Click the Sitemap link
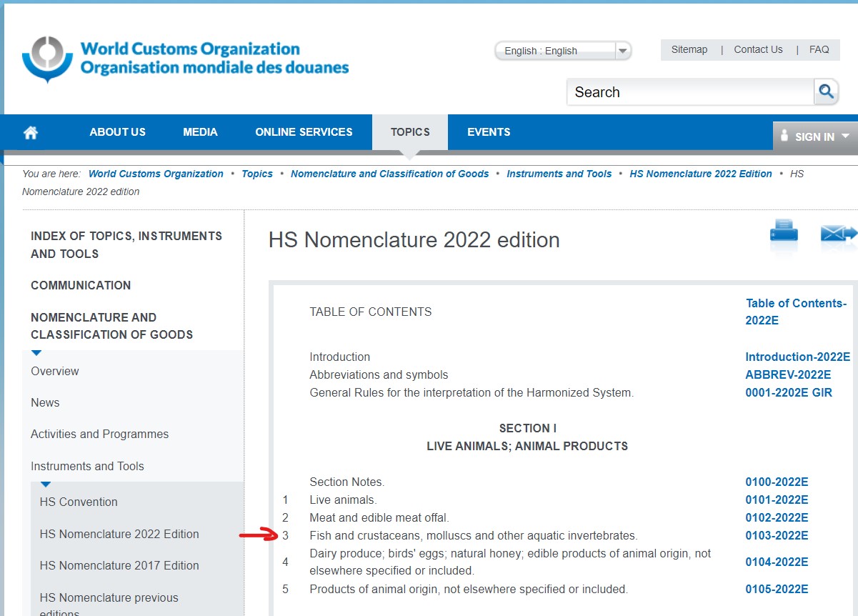The image size is (858, 616). click(689, 49)
